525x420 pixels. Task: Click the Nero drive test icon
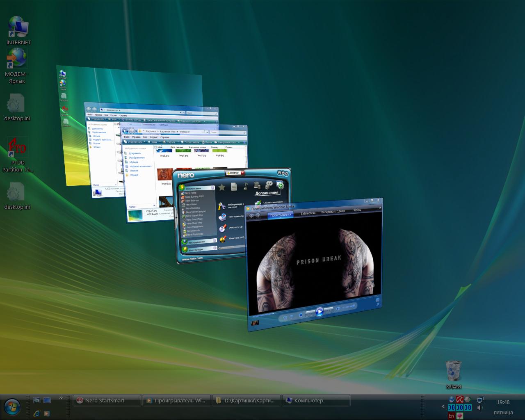point(222,217)
